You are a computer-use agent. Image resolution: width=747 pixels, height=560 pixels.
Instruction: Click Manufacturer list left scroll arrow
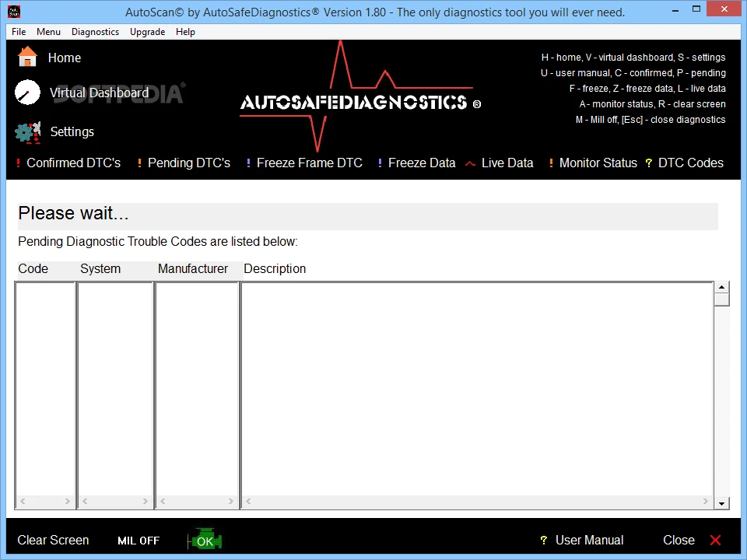click(x=163, y=502)
